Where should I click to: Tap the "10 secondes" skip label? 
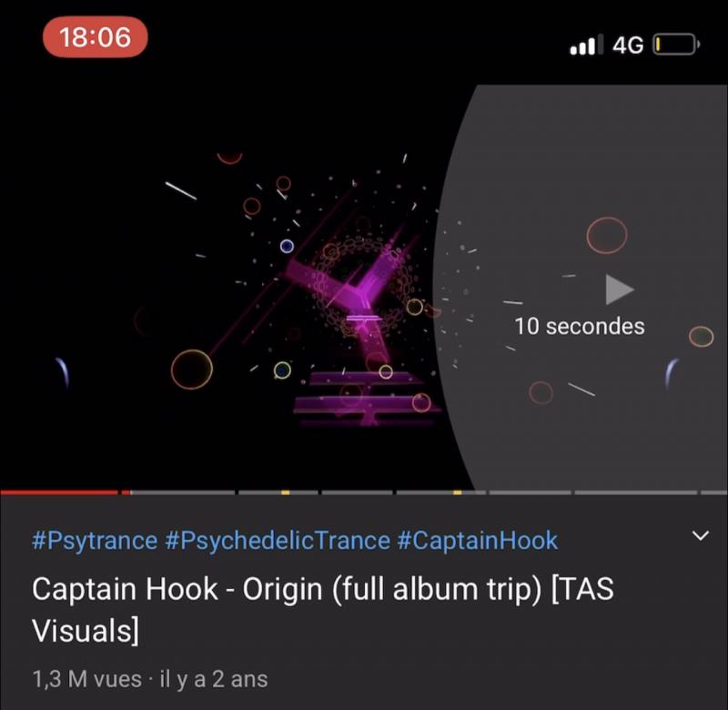point(580,327)
